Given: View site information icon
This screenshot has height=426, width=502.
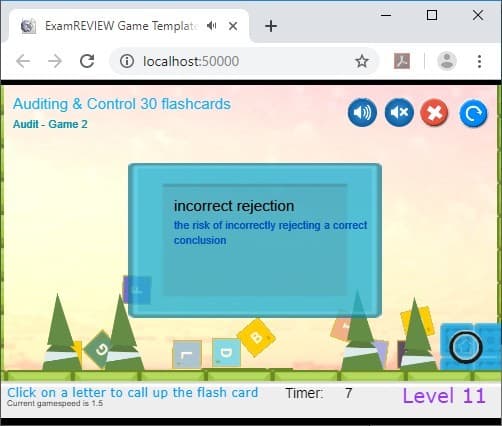Looking at the screenshot, I should click(127, 61).
